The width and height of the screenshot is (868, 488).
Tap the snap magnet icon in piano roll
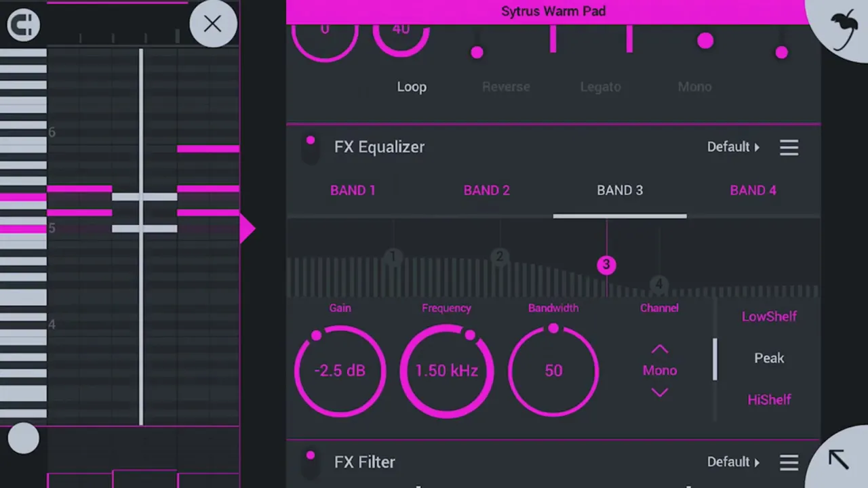point(23,25)
